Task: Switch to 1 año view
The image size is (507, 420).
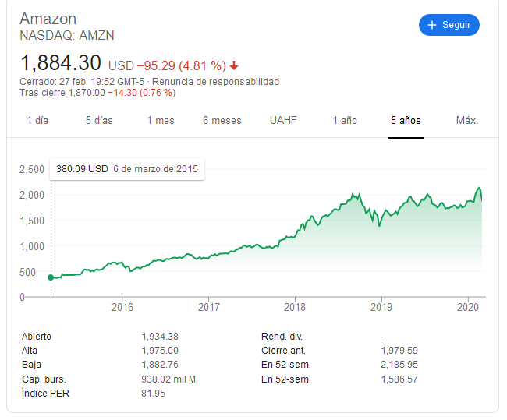Action: coord(345,121)
